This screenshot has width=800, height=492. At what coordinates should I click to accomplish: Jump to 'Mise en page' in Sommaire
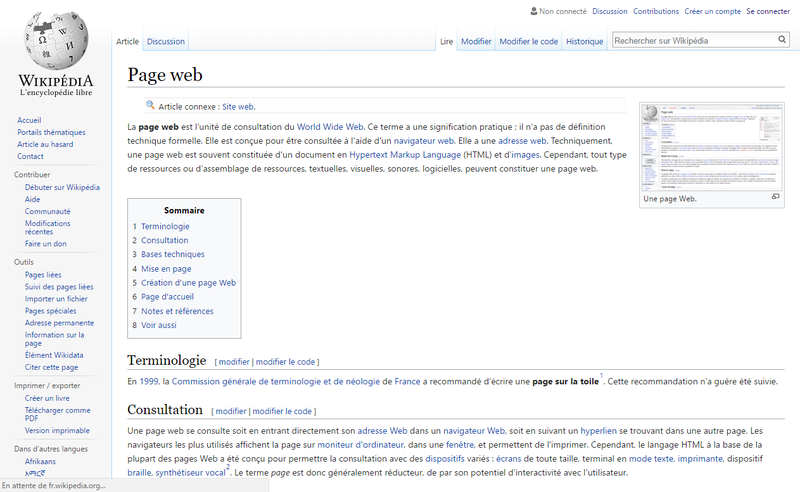tap(166, 269)
